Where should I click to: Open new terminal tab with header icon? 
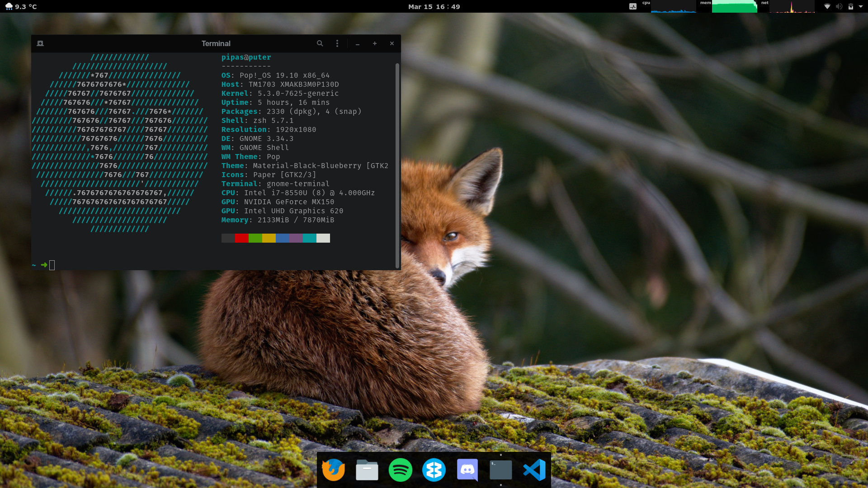coord(40,43)
